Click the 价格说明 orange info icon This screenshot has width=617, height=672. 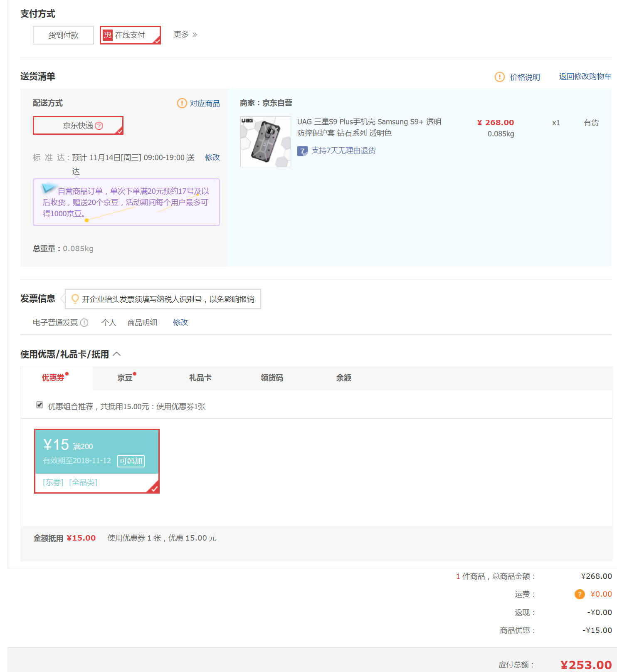(x=499, y=77)
